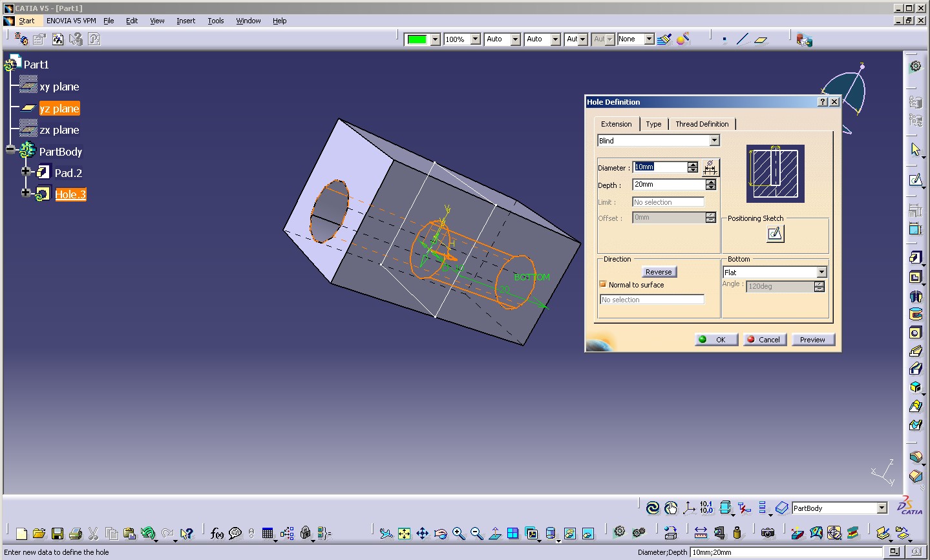Capture the view with the camera icon
This screenshot has width=930, height=560.
767,533
